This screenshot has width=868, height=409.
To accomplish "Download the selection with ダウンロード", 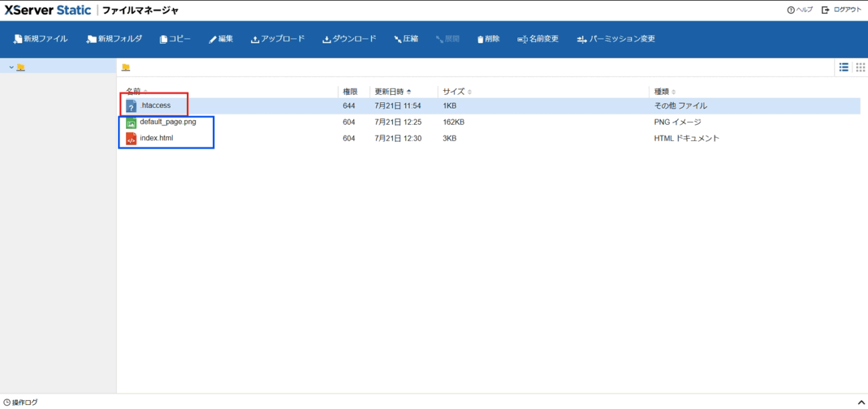I will (x=349, y=39).
